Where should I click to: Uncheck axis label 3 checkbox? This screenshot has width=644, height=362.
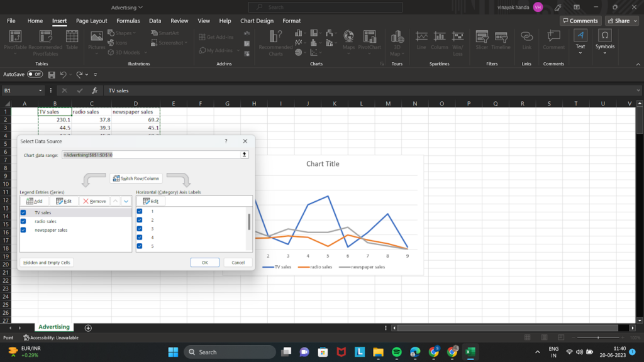pos(140,229)
